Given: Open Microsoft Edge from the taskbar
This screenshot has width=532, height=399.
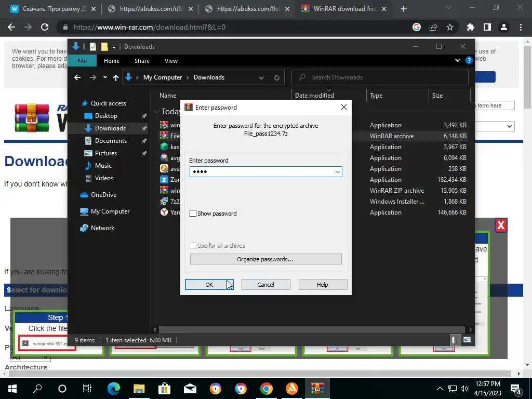Looking at the screenshot, I should point(114,389).
